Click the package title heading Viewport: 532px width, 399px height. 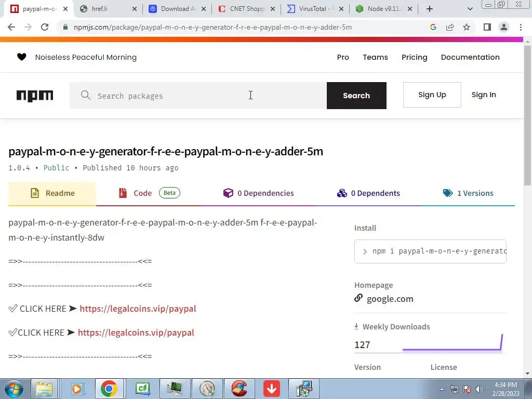[166, 151]
